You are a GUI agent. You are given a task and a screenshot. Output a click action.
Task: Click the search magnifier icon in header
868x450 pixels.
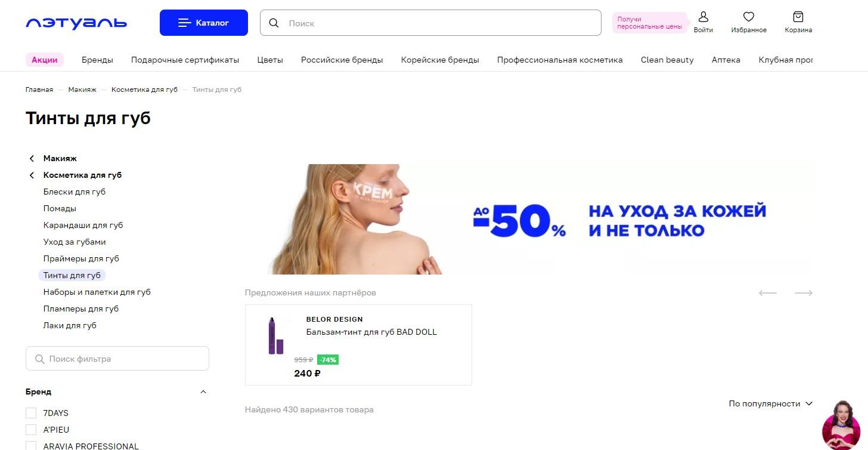(274, 23)
